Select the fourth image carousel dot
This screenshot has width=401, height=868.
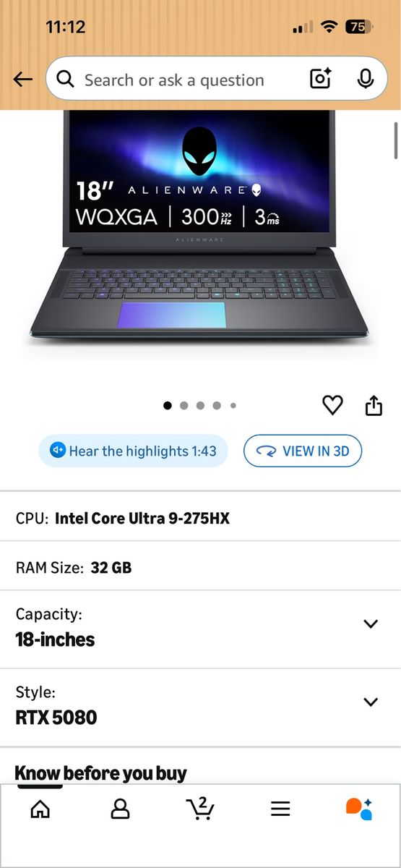point(217,406)
